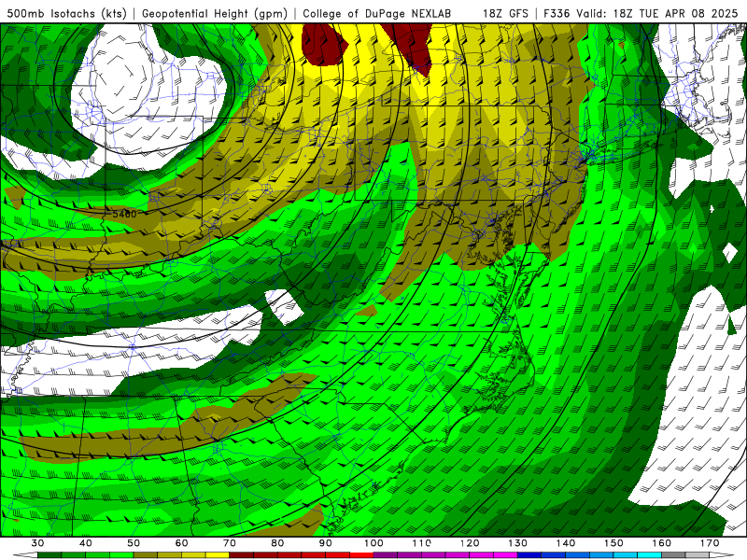Click the '140' legend scale value

tap(566, 543)
